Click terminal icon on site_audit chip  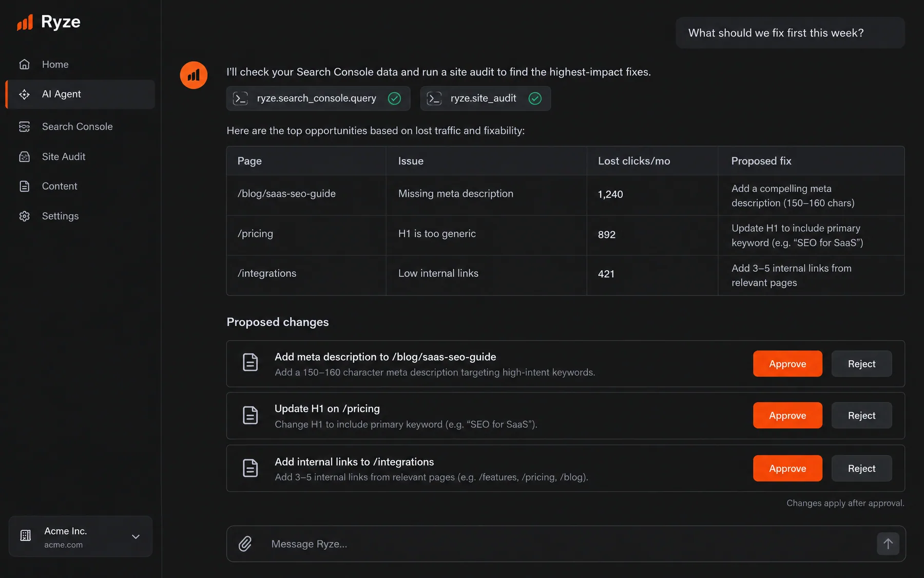(x=434, y=98)
